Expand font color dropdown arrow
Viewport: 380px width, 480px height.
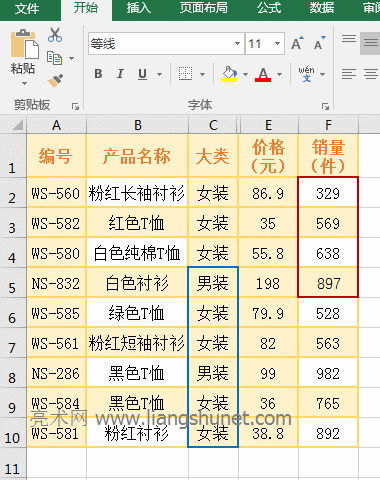(x=279, y=74)
